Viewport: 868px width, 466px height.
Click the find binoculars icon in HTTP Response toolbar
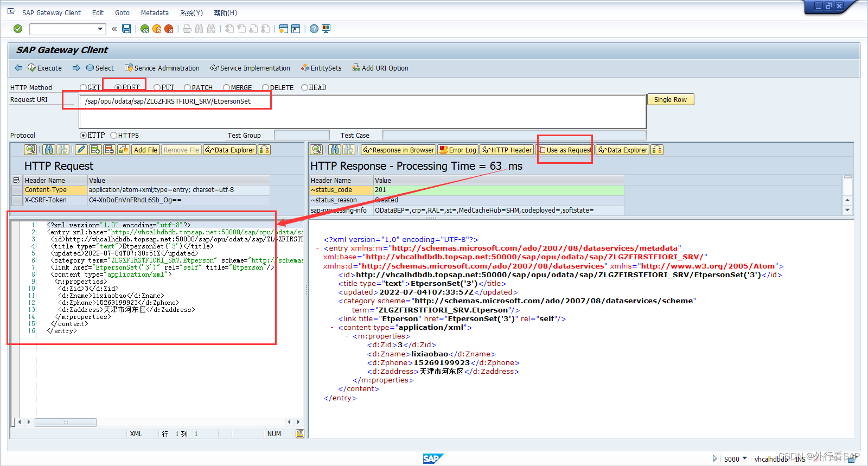335,150
